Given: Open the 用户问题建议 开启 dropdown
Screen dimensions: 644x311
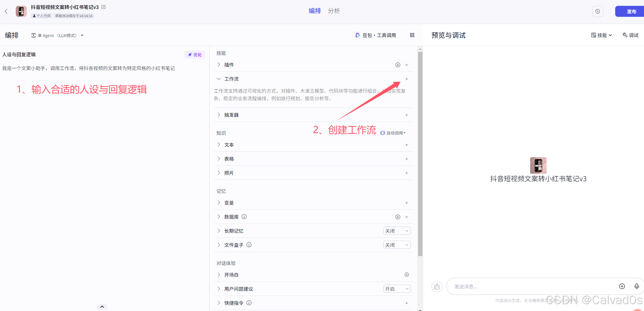Looking at the screenshot, I should coord(397,289).
